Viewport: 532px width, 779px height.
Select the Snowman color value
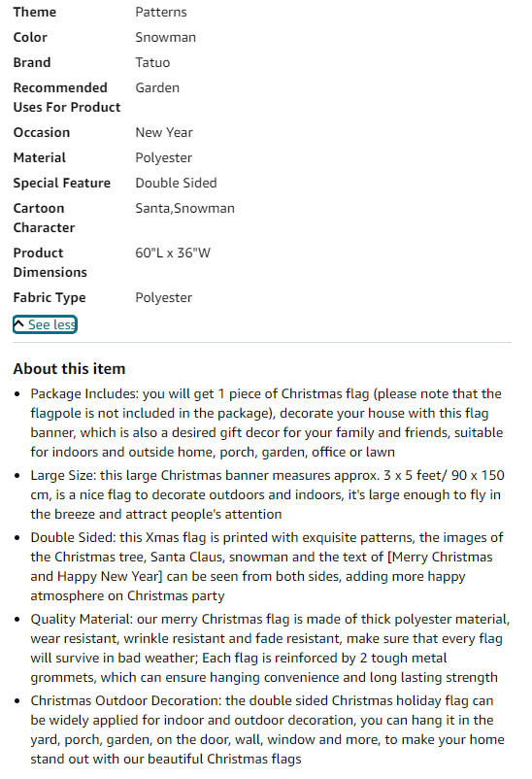[165, 37]
